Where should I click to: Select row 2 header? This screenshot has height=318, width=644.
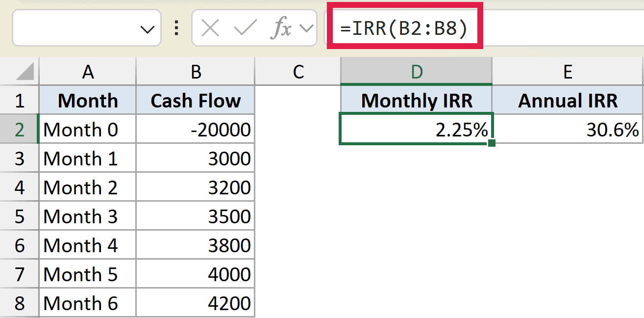click(x=19, y=130)
